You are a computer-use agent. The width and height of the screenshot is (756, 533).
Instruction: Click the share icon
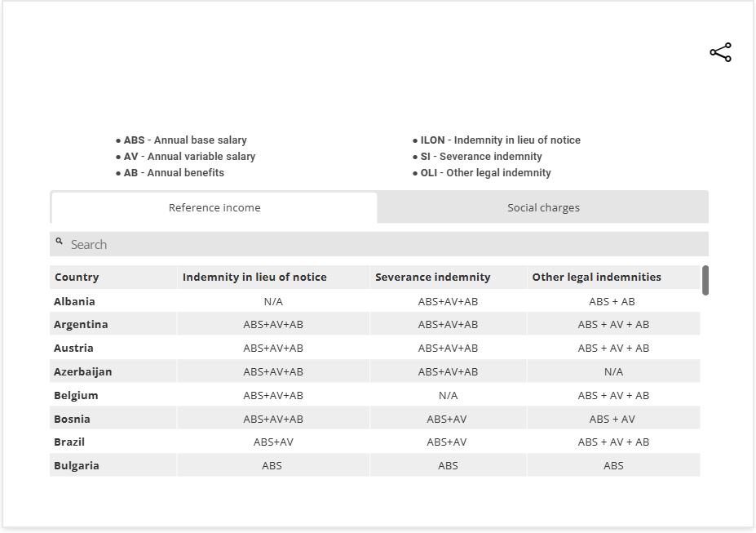(x=720, y=53)
